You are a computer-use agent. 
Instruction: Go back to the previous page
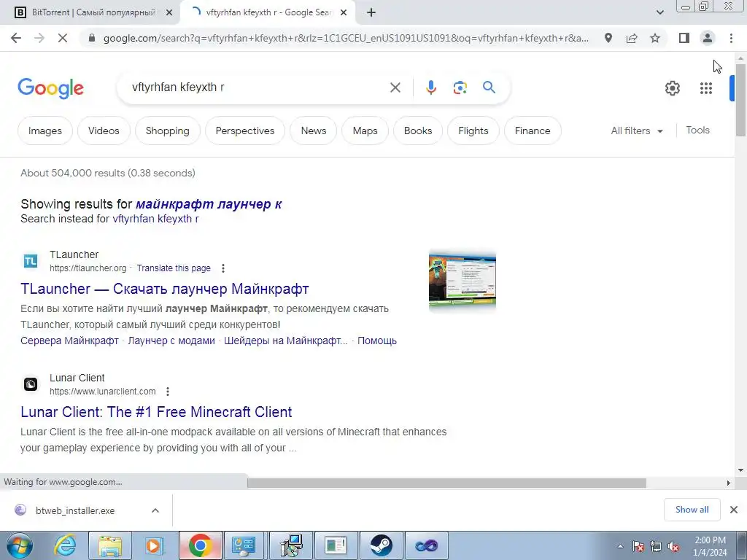coord(16,38)
